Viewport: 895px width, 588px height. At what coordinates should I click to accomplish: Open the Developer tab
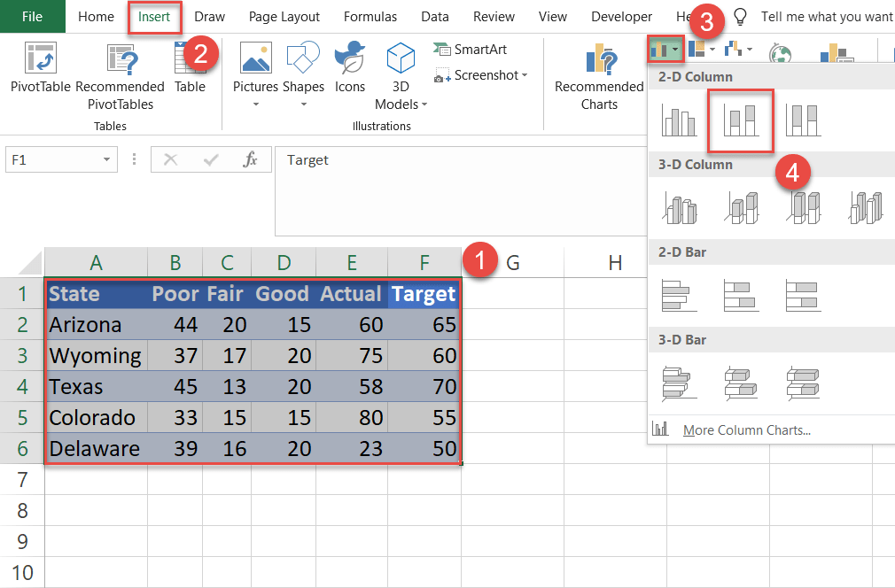point(621,16)
